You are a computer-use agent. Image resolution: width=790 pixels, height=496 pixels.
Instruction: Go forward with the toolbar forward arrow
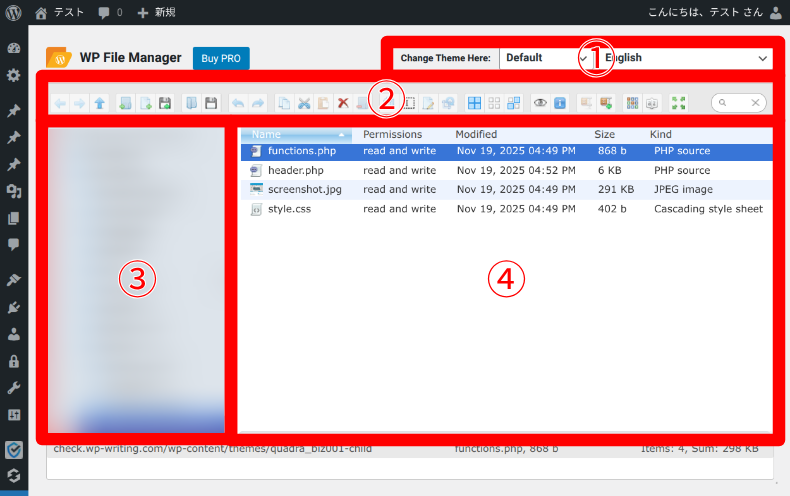(80, 103)
